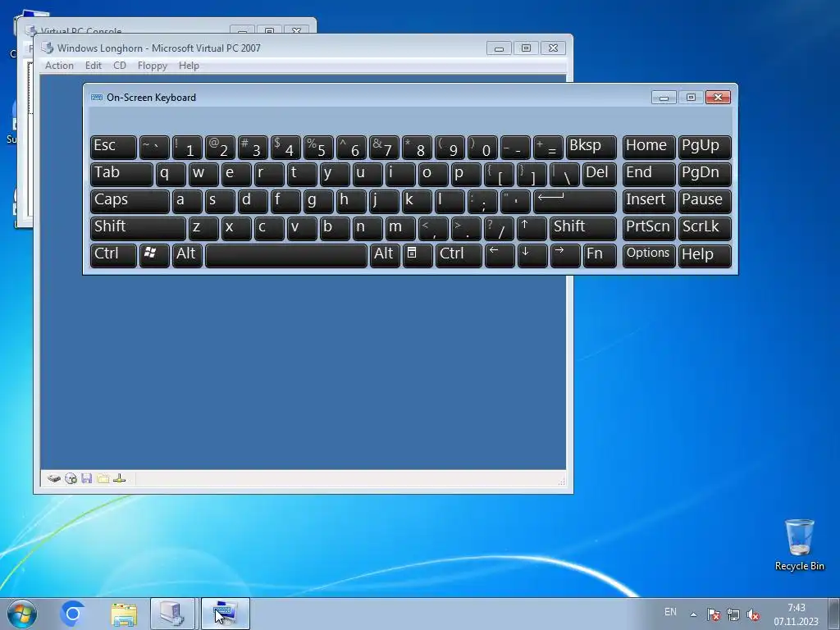840x630 pixels.
Task: Toggle the right Ctrl key on keyboard
Action: pos(459,255)
